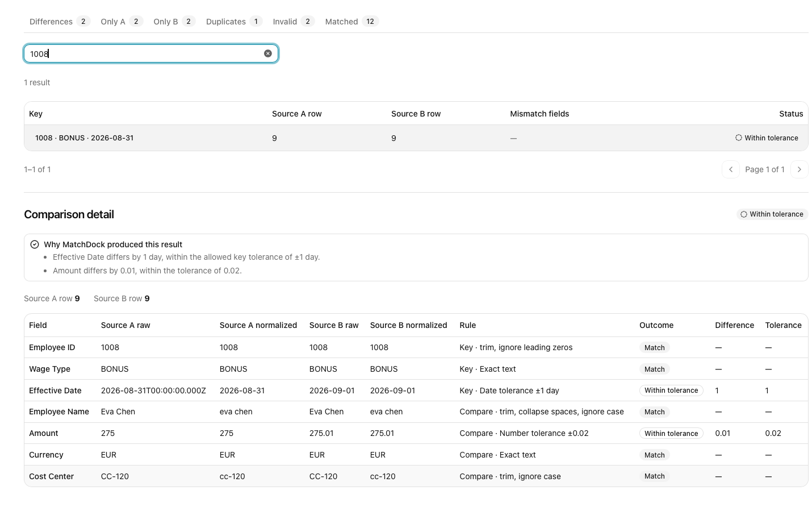Click the Source A row column header

point(297,114)
